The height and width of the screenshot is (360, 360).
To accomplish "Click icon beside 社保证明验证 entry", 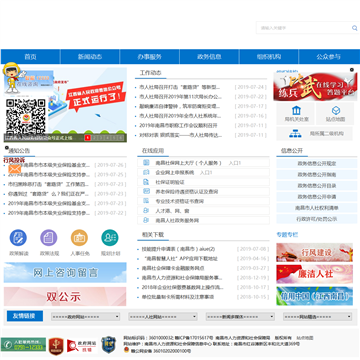I will 146,182.
